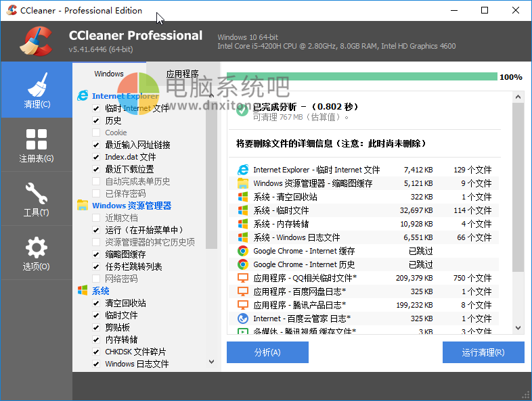Screen dimensions: 532x401
Task: Click the Windows icon beside Windows 日志文件 result
Action: click(x=242, y=237)
